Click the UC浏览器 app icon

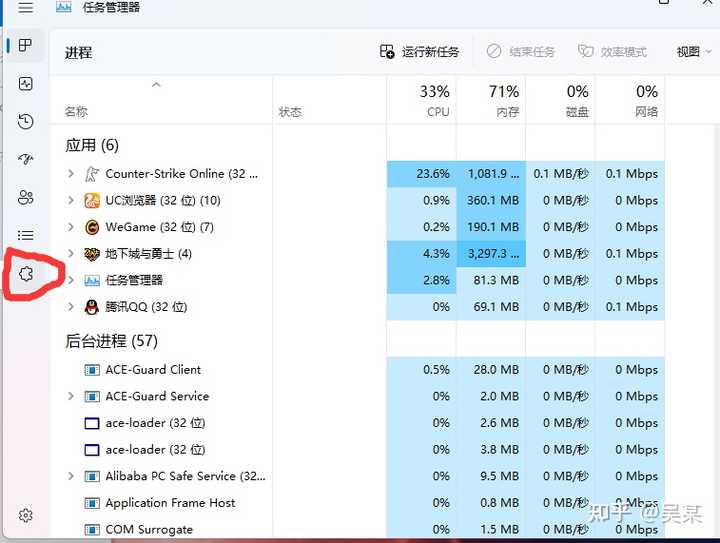(92, 201)
